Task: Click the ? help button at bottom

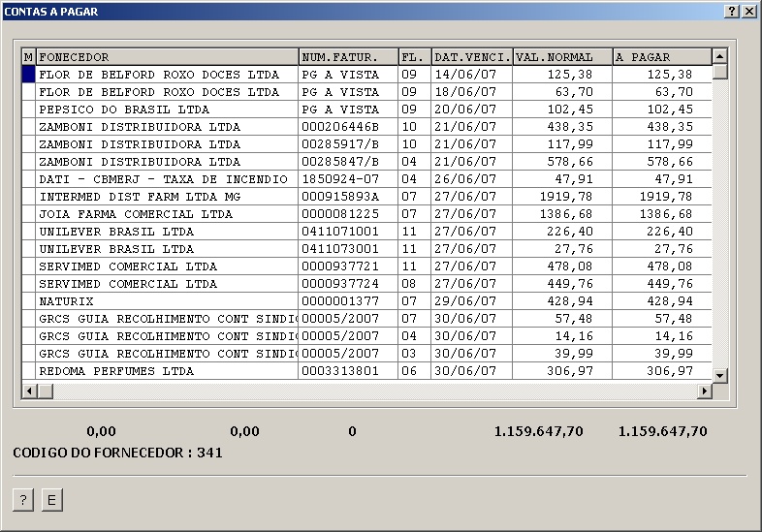Action: (x=23, y=499)
